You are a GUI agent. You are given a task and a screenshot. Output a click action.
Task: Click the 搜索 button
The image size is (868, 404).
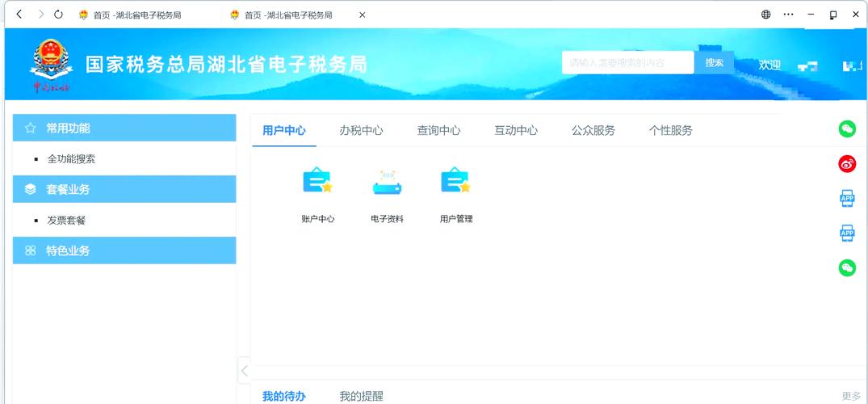click(x=714, y=63)
